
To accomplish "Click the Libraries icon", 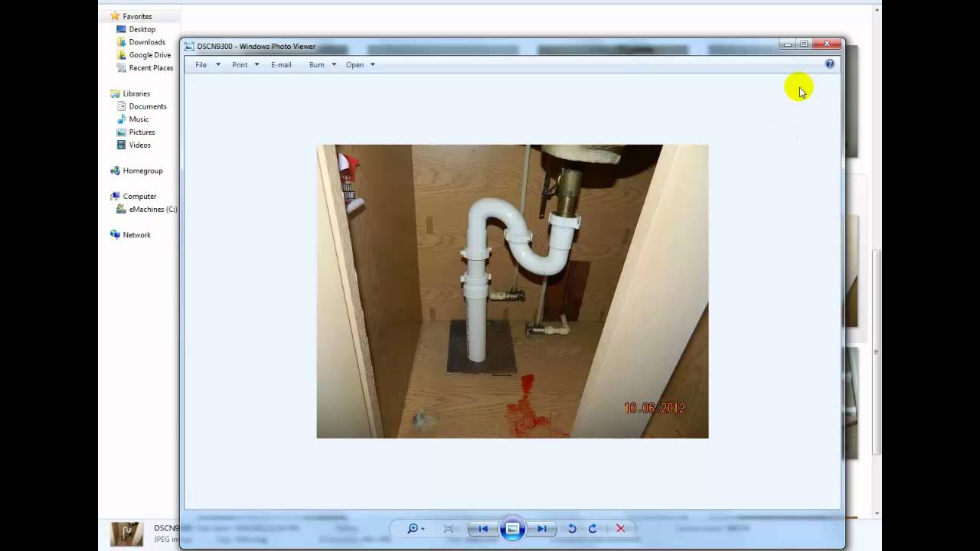I will [115, 93].
